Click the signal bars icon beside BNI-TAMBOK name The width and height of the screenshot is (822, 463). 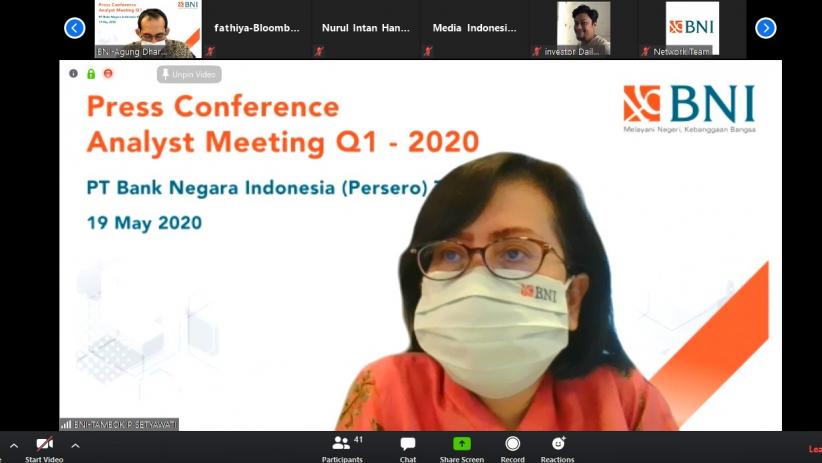[66, 425]
